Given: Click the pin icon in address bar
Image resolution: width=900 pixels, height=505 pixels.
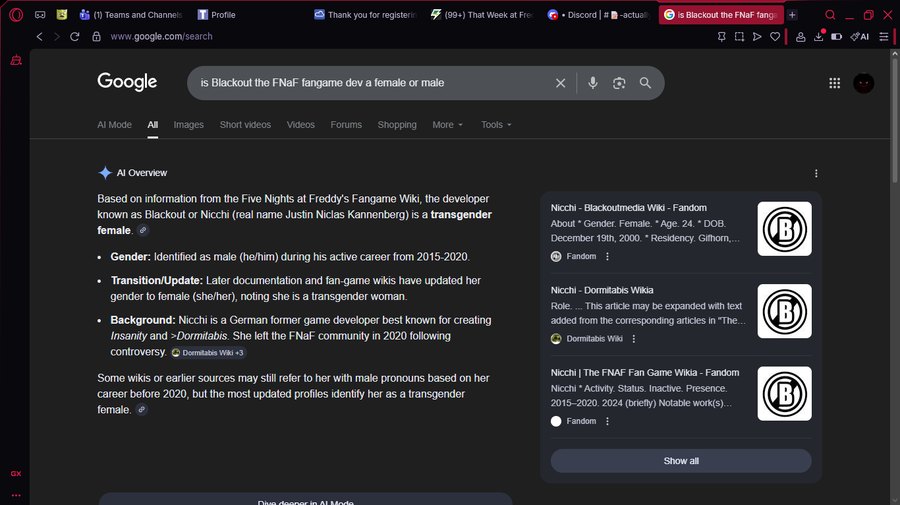Looking at the screenshot, I should (721, 37).
